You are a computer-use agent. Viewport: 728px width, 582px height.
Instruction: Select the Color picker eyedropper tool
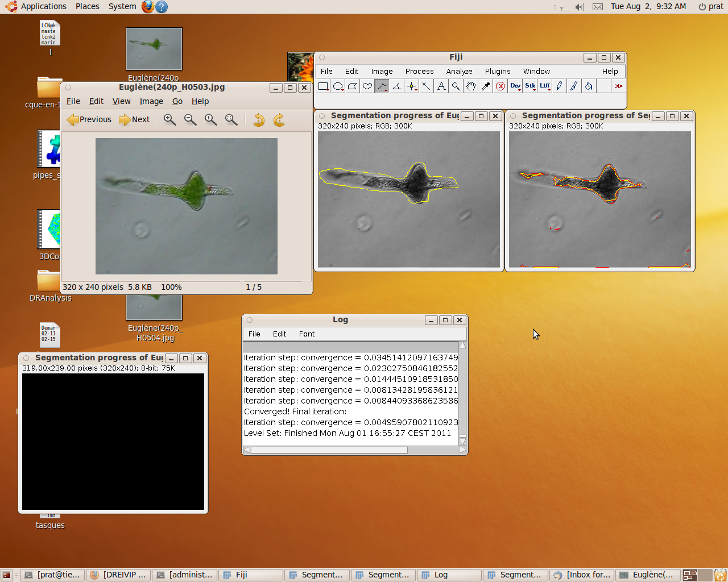point(486,86)
